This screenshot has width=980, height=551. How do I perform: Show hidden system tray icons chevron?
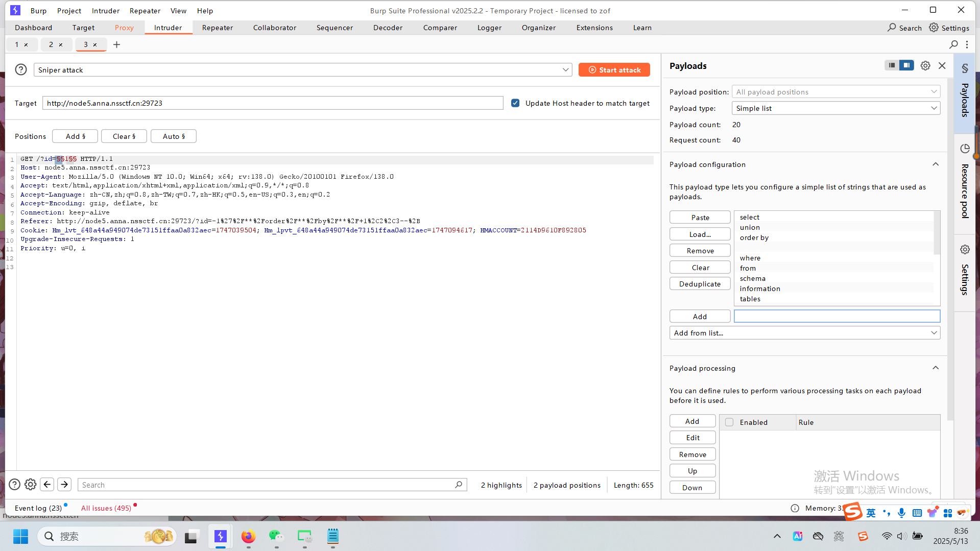[777, 536]
